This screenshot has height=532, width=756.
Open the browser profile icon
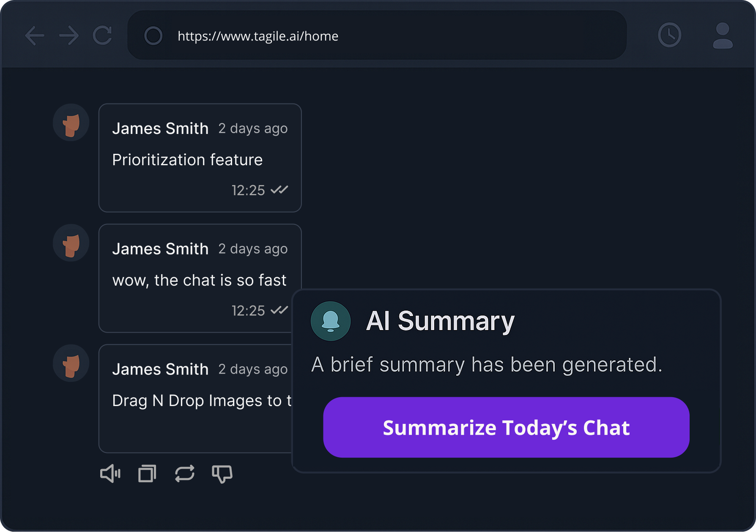722,35
